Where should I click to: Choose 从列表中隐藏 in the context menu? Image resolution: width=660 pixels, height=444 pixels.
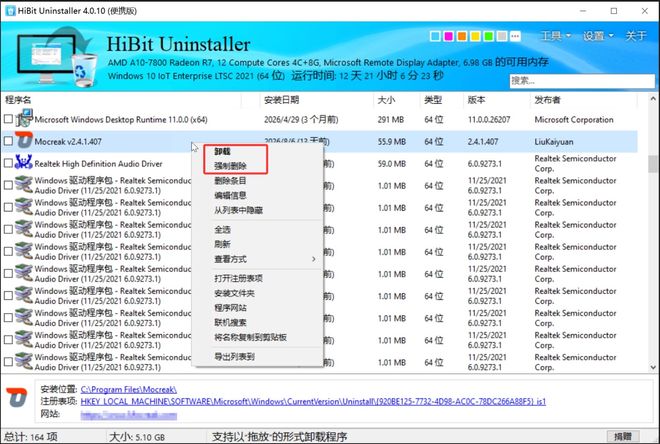[x=238, y=210]
